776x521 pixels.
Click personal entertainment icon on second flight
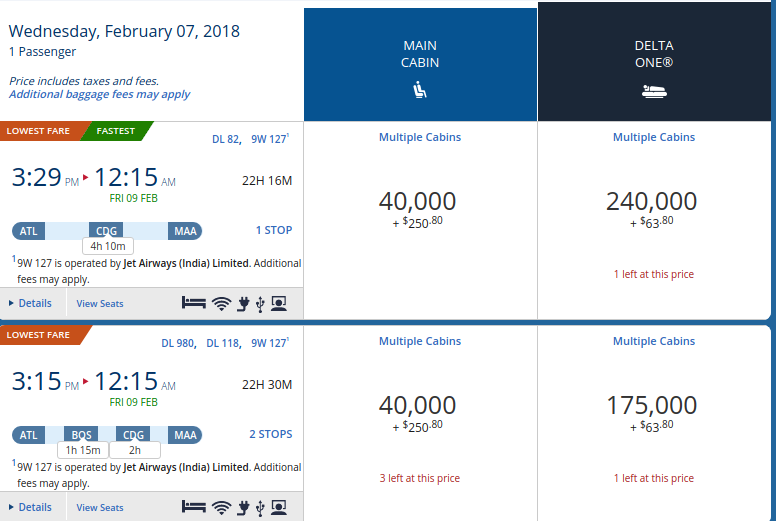[279, 507]
